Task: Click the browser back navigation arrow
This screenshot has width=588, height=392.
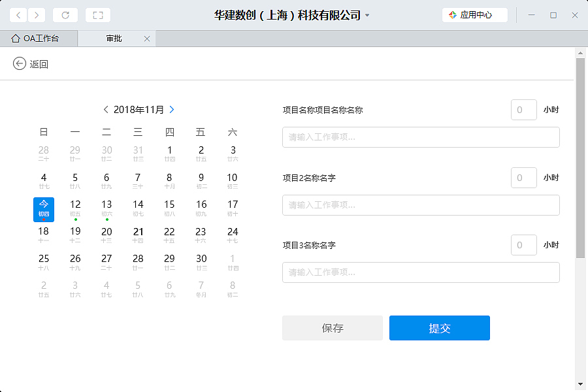Action: tap(18, 14)
